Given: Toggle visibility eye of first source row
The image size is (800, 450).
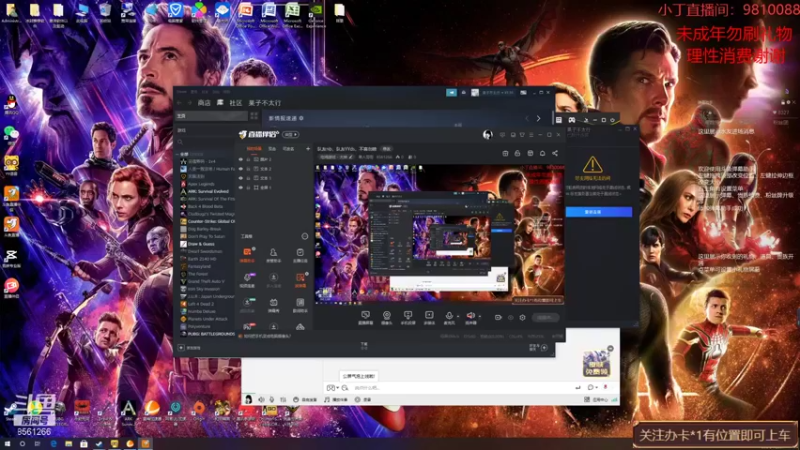Looking at the screenshot, I should coord(241,159).
